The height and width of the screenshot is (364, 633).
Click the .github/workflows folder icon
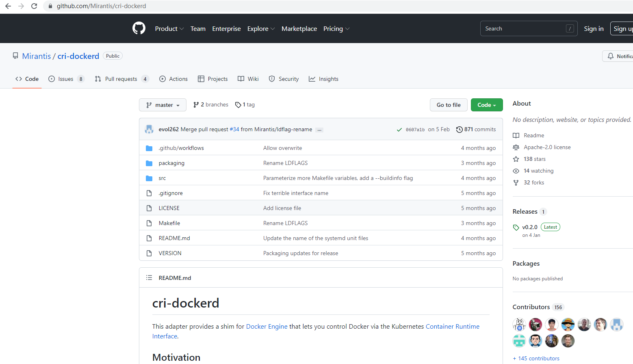149,148
